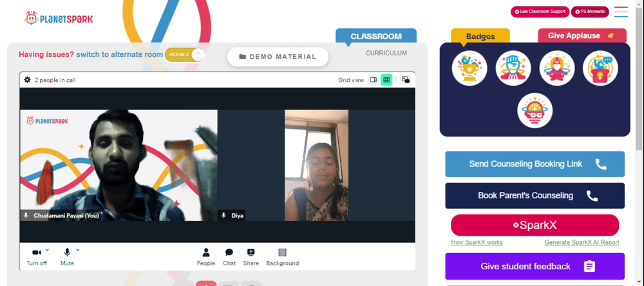The image size is (644, 286).
Task: Turn off the camera
Action: [x=37, y=257]
